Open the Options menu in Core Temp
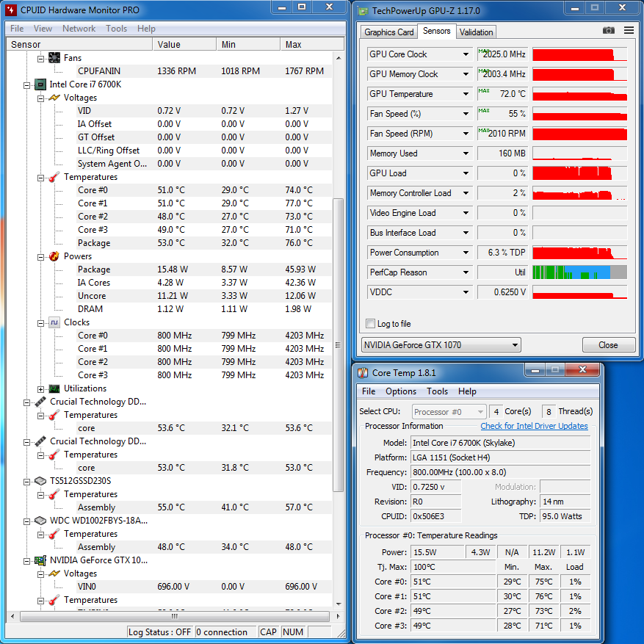 click(x=400, y=391)
